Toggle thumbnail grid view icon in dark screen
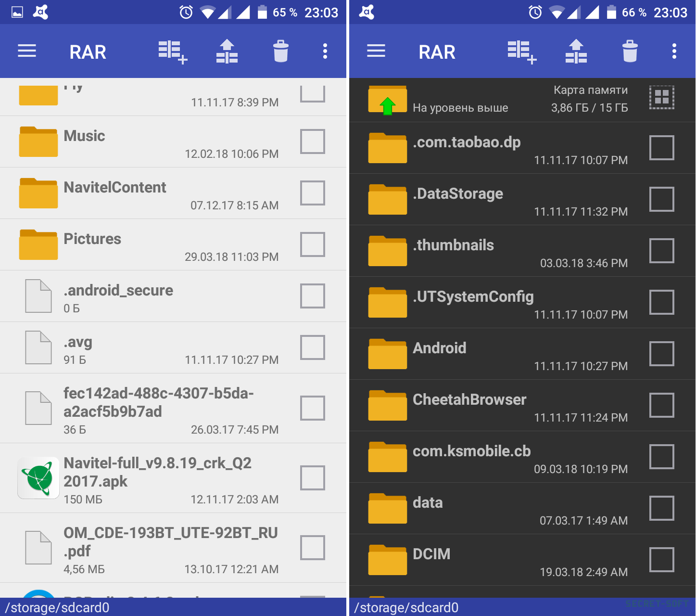 click(x=662, y=97)
